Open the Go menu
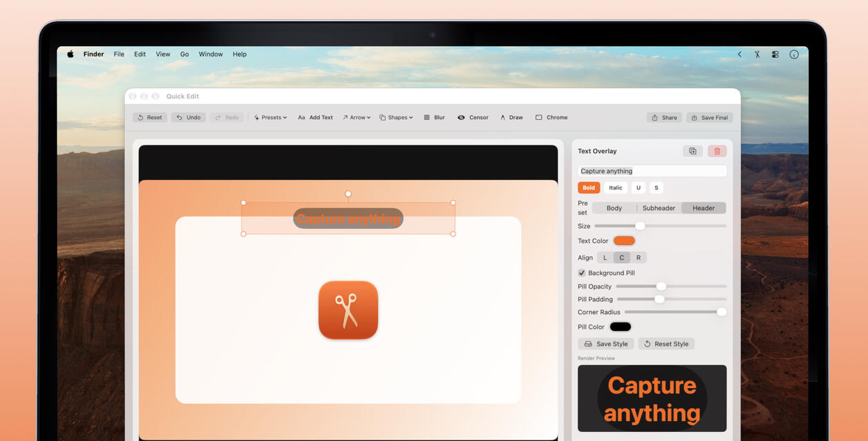Image resolution: width=868 pixels, height=441 pixels. coord(184,54)
